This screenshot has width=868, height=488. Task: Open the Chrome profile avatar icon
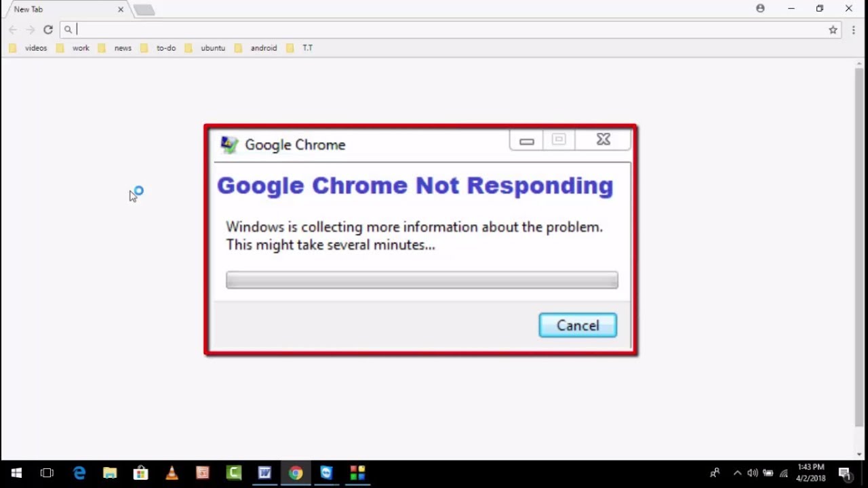[x=760, y=9]
